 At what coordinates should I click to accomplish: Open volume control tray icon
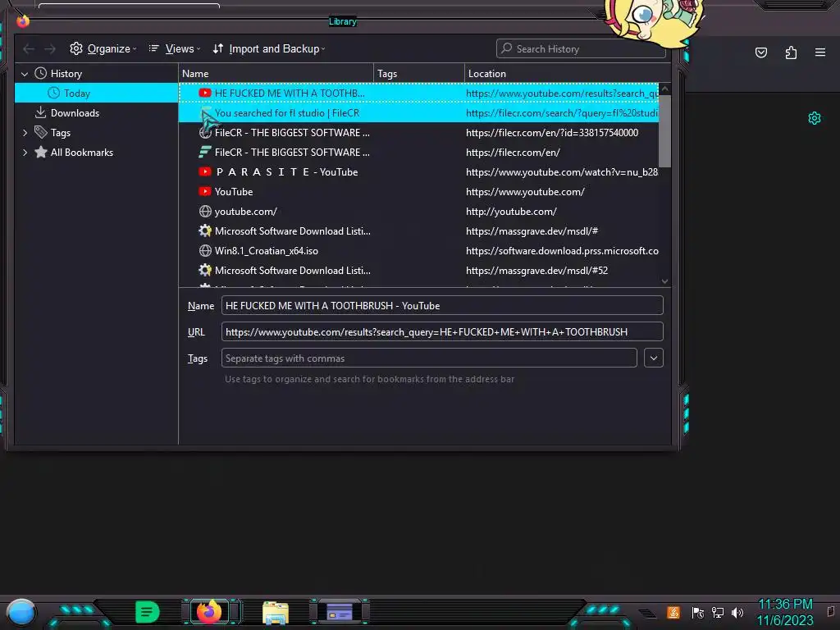tap(738, 613)
